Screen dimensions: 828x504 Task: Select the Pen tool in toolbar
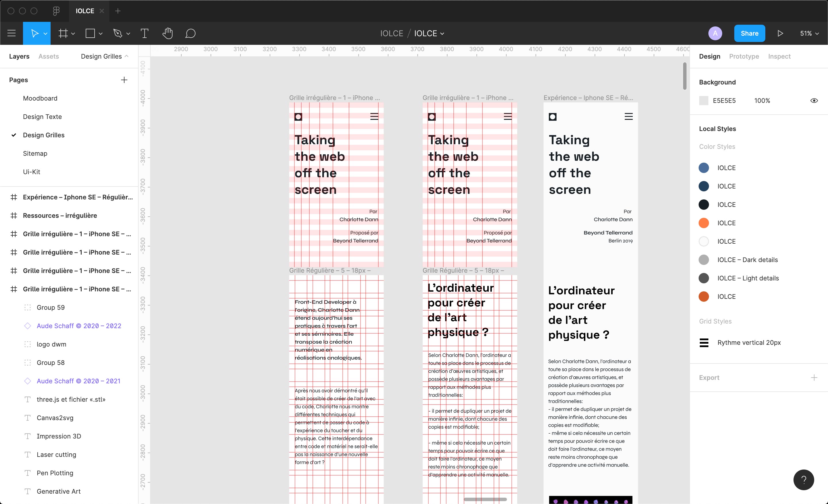coord(118,34)
